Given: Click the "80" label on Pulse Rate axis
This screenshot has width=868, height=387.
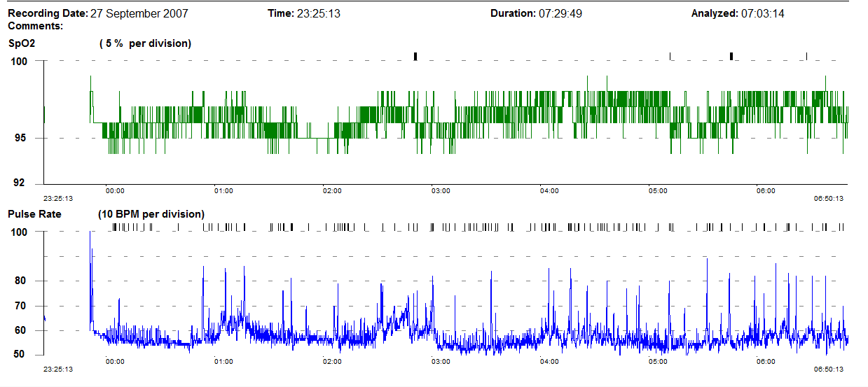Looking at the screenshot, I should (22, 281).
